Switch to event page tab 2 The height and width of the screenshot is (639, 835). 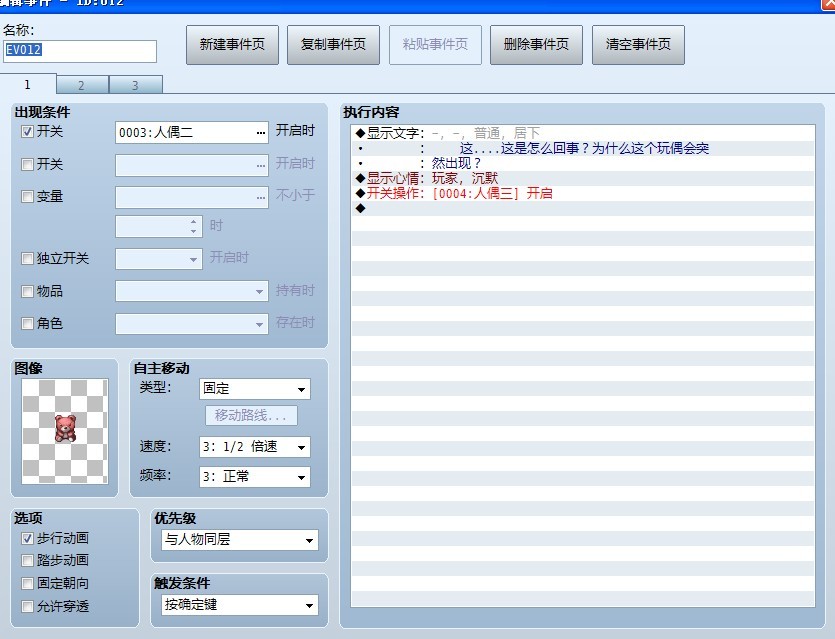(82, 85)
